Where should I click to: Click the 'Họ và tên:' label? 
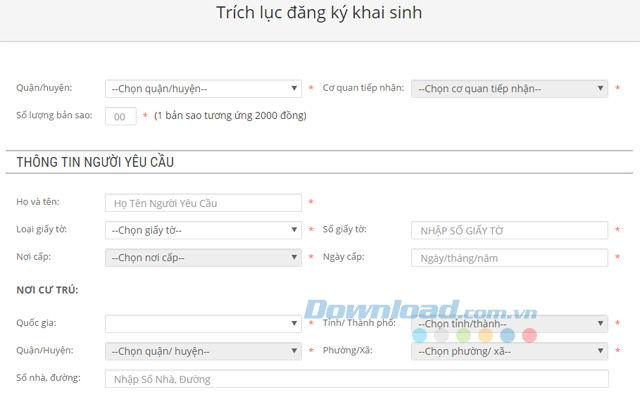pyautogui.click(x=38, y=202)
